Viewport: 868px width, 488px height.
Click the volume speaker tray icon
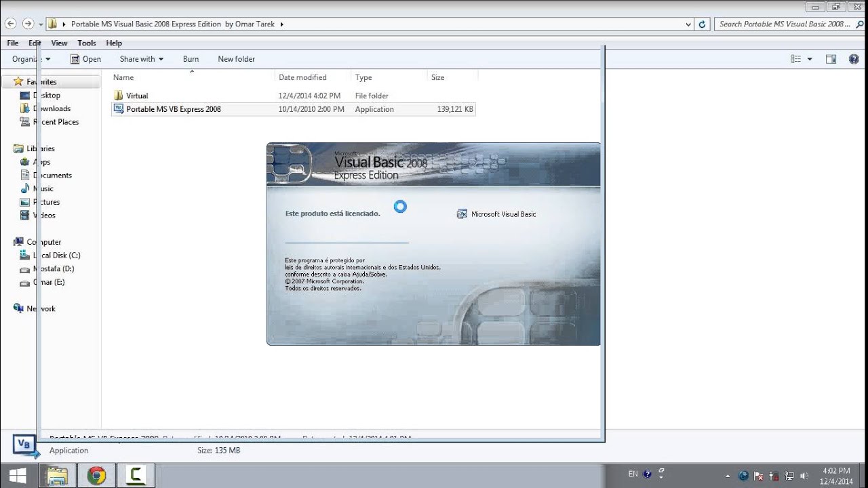[x=804, y=476]
